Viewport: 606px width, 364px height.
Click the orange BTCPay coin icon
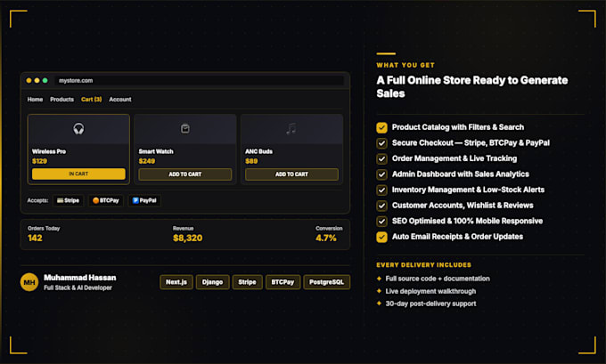[95, 200]
